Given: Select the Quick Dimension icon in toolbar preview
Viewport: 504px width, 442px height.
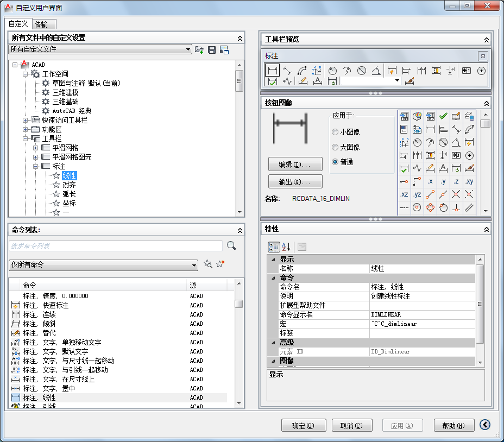Looking at the screenshot, I should [392, 71].
